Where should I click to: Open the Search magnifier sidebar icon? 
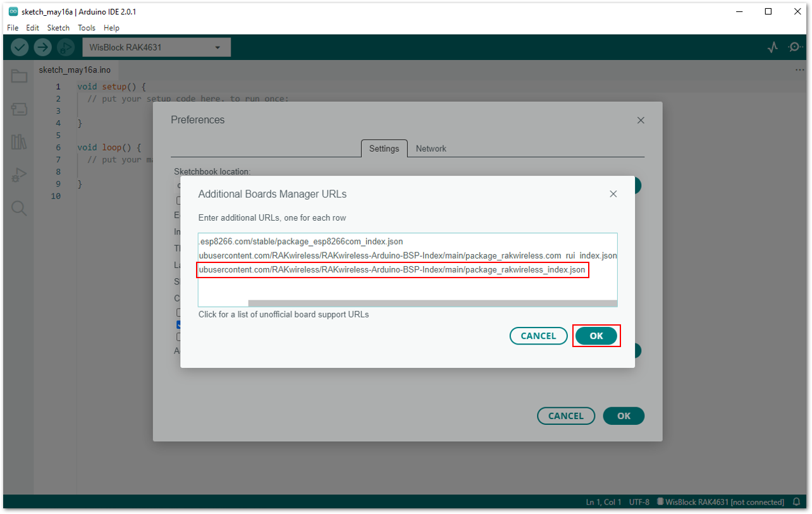pyautogui.click(x=19, y=209)
